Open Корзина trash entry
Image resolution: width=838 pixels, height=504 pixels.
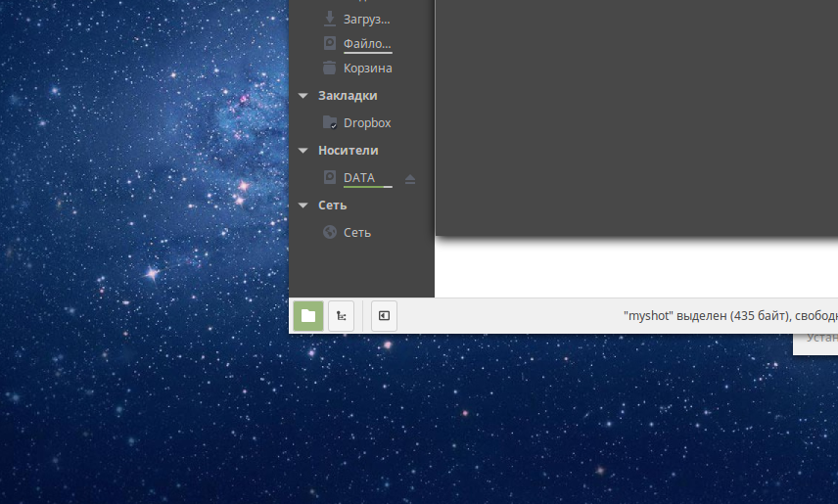click(x=368, y=68)
